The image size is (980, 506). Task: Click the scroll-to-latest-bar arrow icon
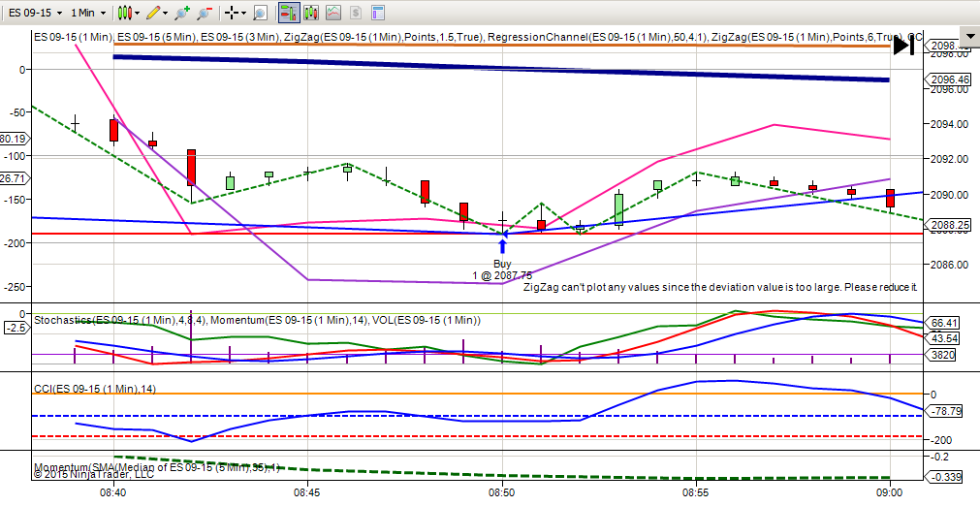[x=903, y=46]
